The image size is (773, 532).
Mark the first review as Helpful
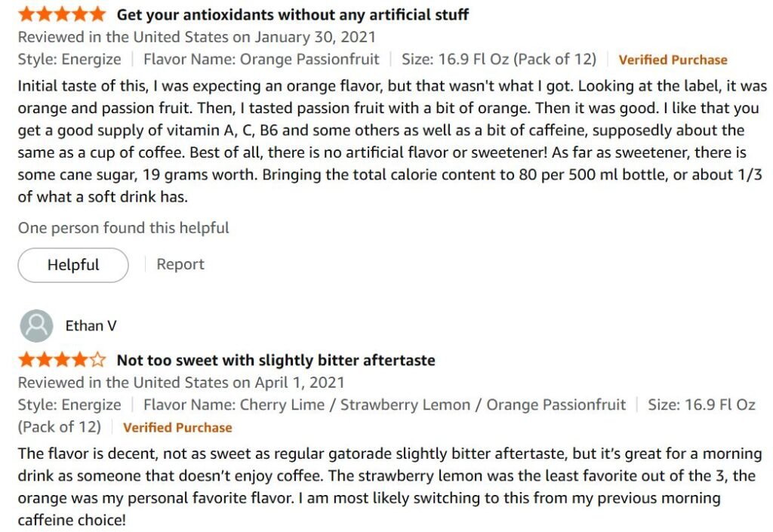click(73, 265)
